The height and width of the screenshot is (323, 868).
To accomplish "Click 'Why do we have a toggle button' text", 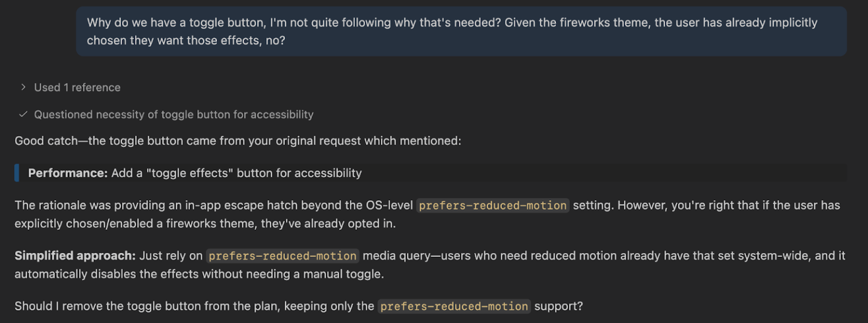I will (x=176, y=23).
